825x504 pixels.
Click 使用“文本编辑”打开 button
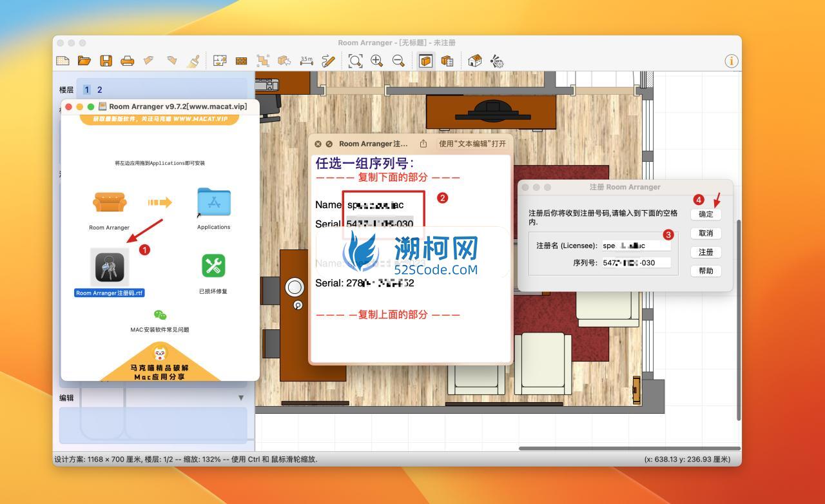click(x=472, y=144)
